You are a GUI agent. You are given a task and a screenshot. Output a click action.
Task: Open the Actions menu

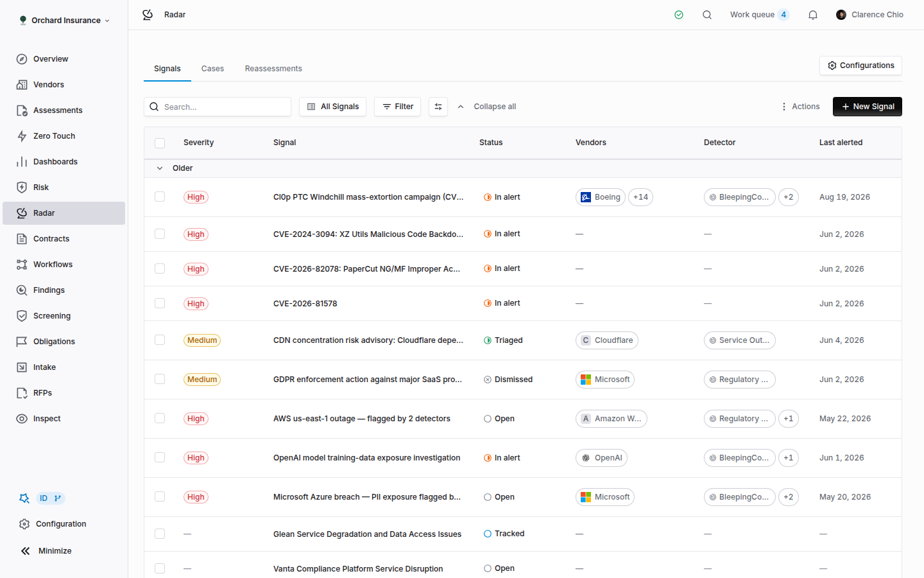(800, 107)
